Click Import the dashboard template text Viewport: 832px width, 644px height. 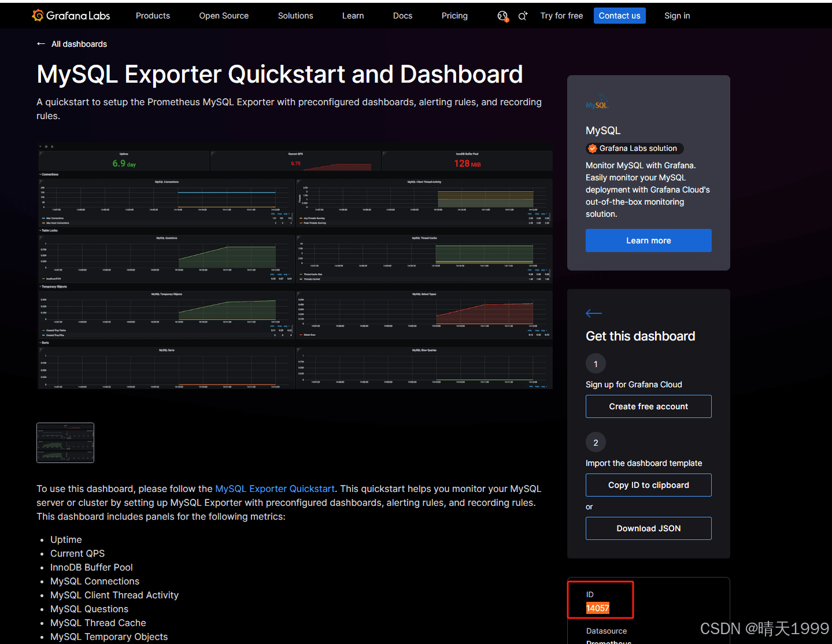[x=644, y=463]
